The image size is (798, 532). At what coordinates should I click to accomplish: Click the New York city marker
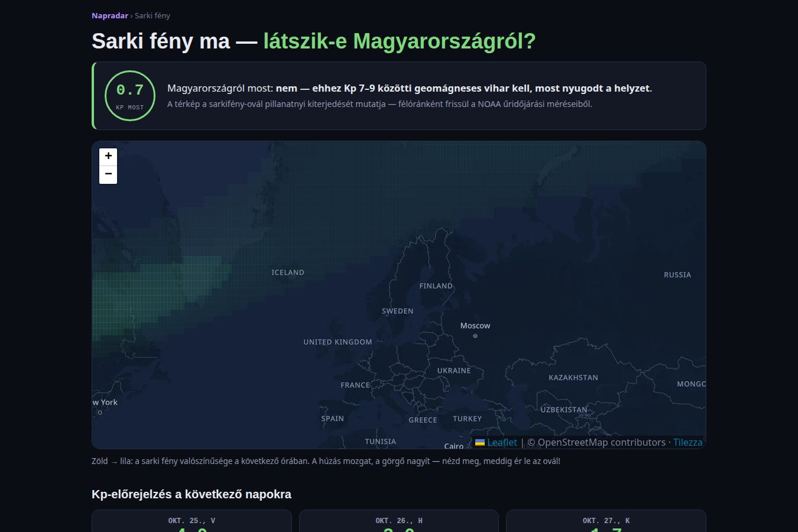(x=100, y=413)
